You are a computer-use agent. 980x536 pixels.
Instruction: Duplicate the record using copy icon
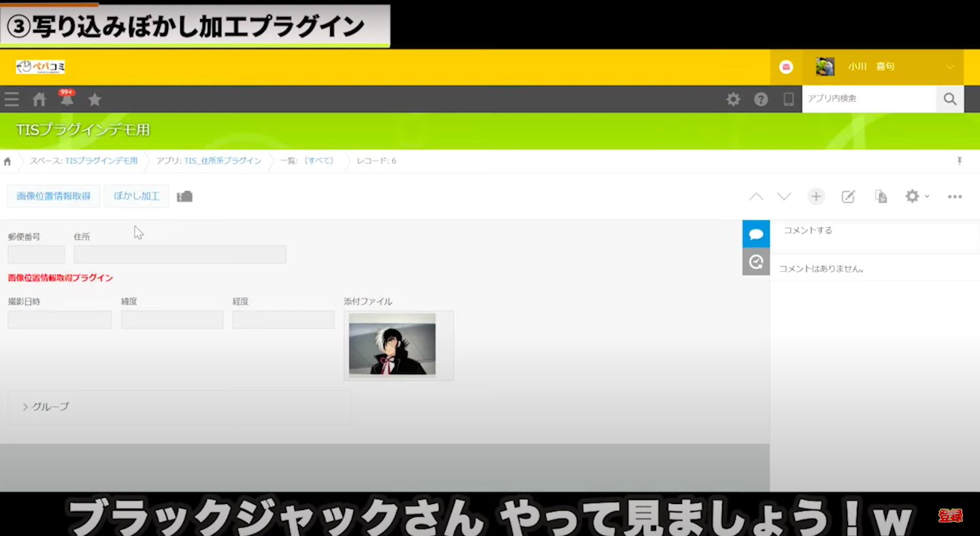point(881,197)
